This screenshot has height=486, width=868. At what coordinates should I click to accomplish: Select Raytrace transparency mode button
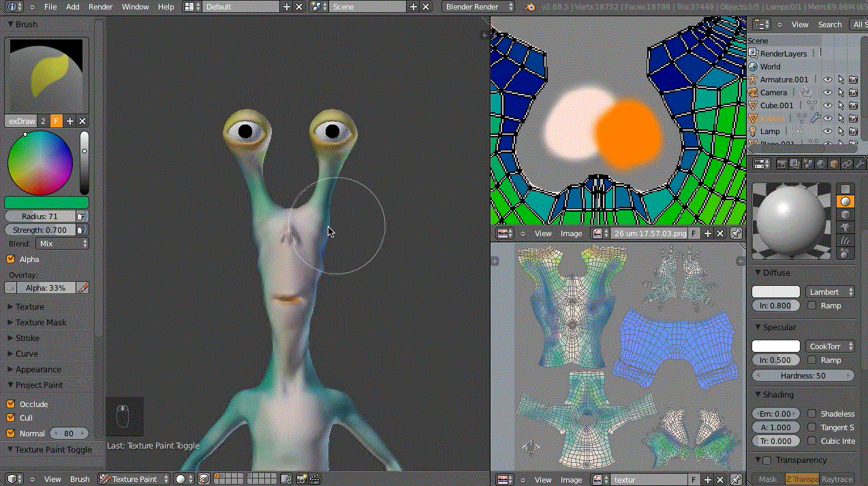pos(837,479)
